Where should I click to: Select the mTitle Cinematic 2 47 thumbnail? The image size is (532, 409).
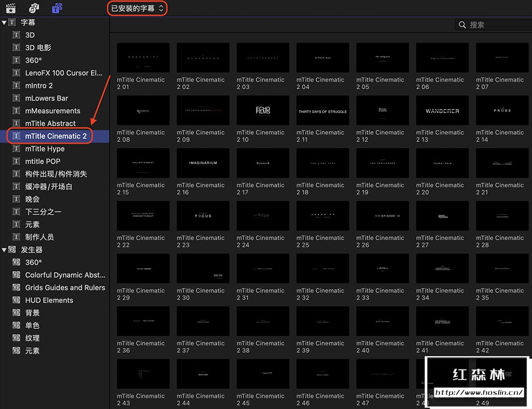click(x=382, y=374)
